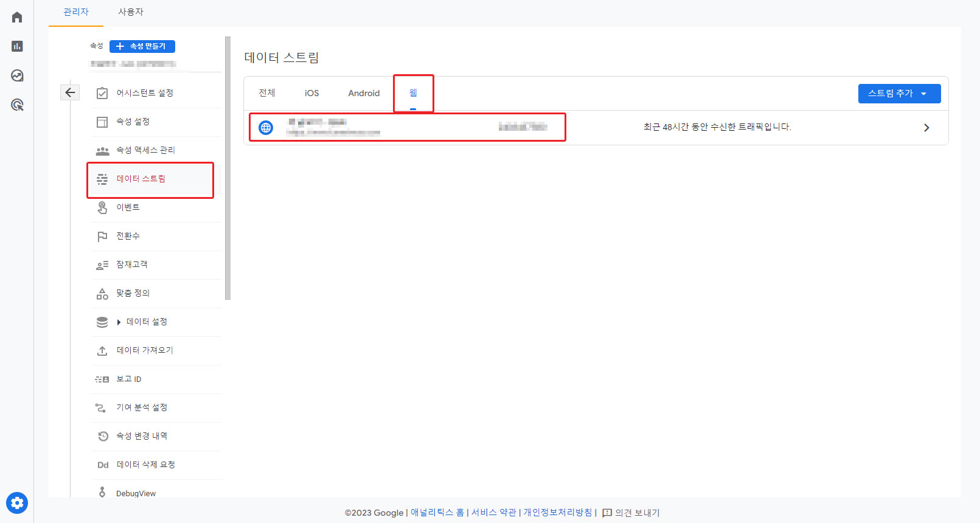Open 데이터 삭제 요청 menu item
980x523 pixels.
[156, 465]
